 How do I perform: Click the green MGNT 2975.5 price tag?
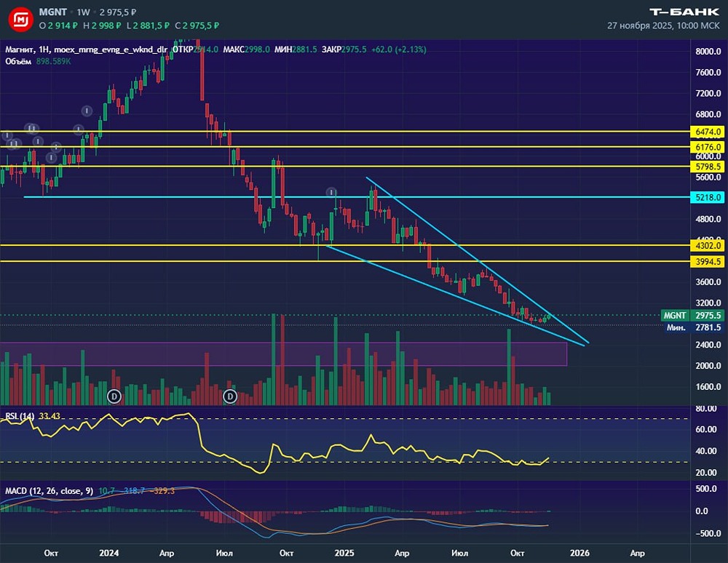(692, 316)
